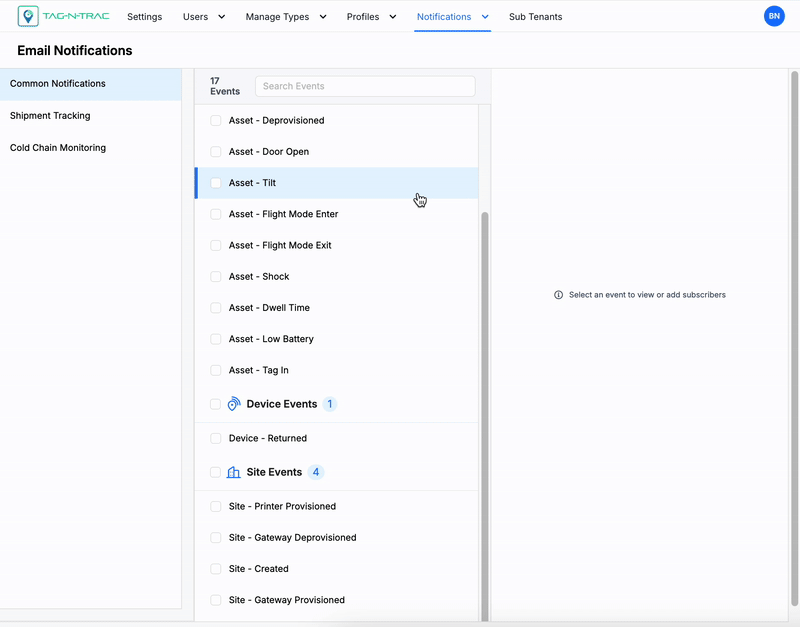Viewport: 800px width, 627px height.
Task: Check the Asset - Low Battery checkbox
Action: pos(216,339)
